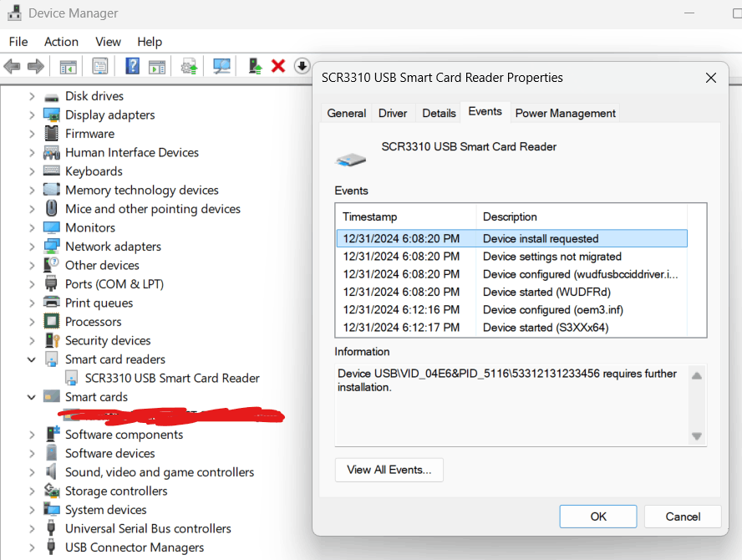Open the View menu
The image size is (742, 560).
[108, 42]
